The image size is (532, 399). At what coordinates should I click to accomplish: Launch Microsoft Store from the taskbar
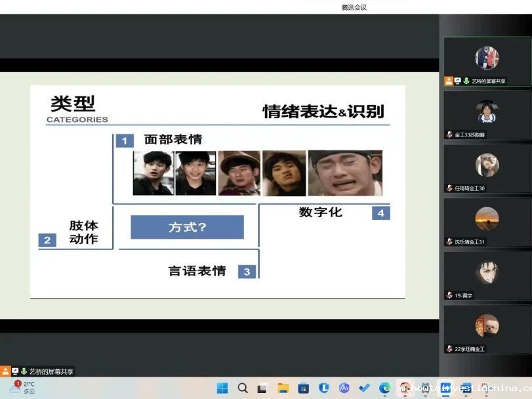point(303,388)
